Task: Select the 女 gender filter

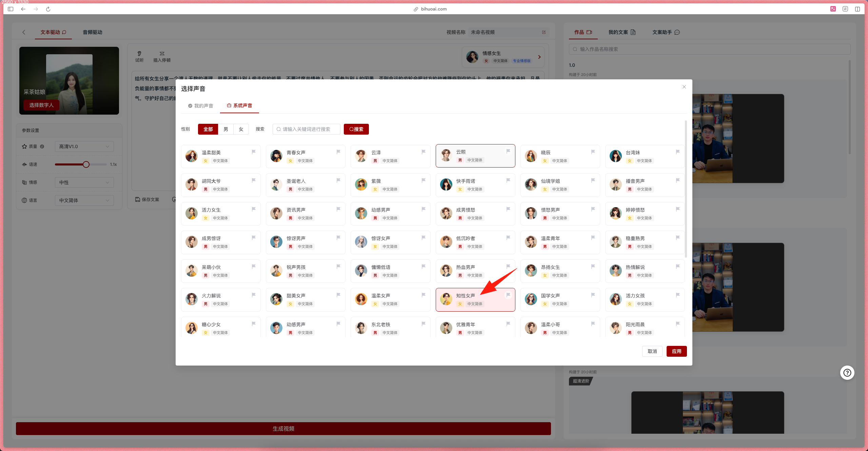Action: [241, 129]
